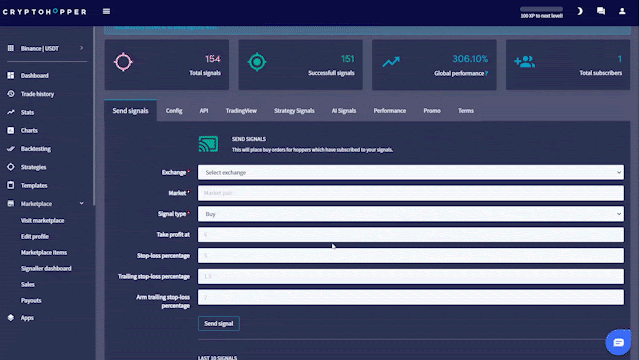Open the Select exchange dropdown
The image size is (640, 360).
point(411,172)
